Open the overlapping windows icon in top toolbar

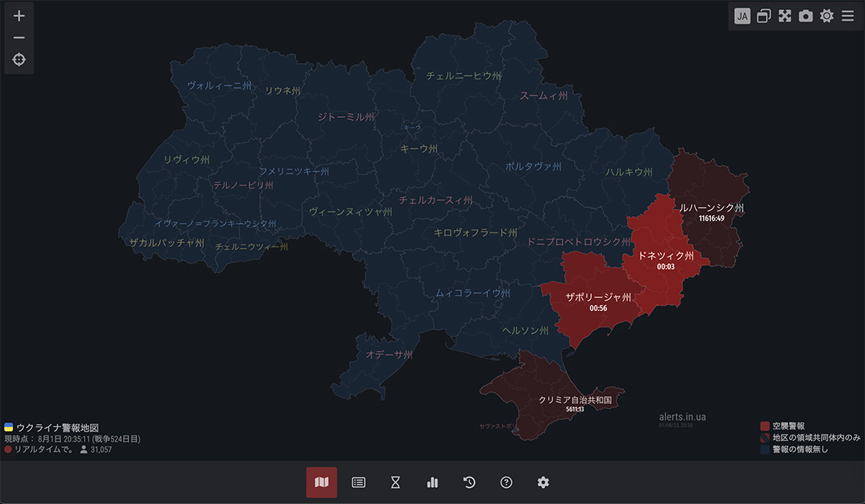coord(763,16)
